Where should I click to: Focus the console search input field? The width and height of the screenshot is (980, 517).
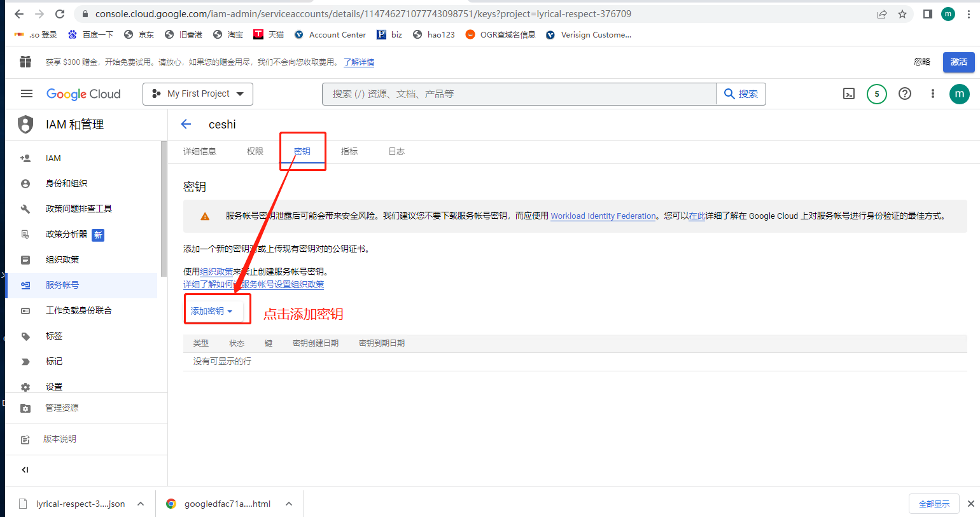pos(519,93)
